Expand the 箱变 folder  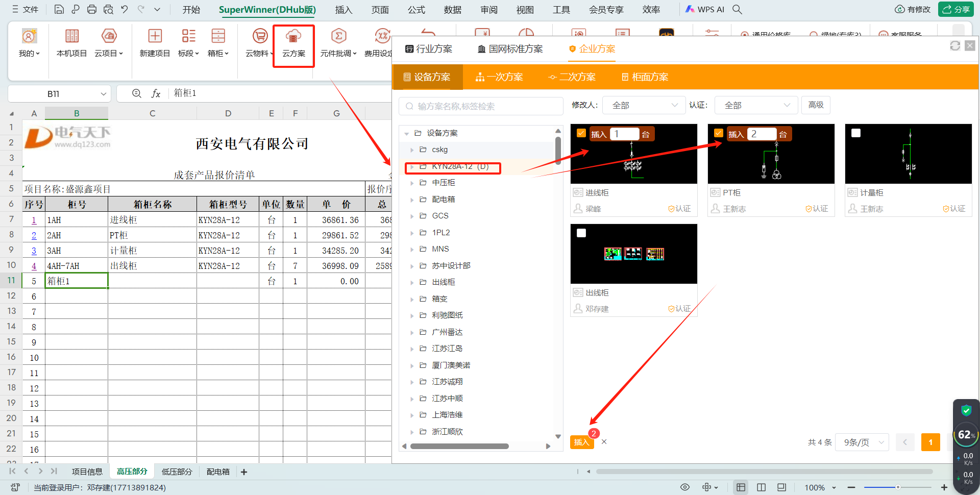click(412, 299)
